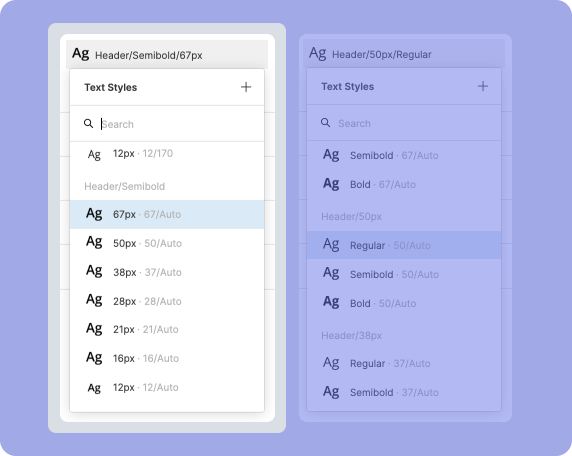Click the Ag preview for Bold 67/Auto
The width and height of the screenshot is (572, 456).
(331, 183)
